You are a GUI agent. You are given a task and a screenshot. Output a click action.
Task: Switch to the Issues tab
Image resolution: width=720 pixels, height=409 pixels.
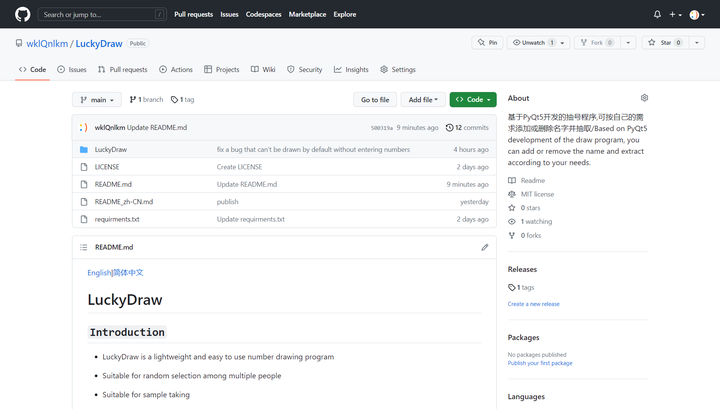tap(72, 70)
